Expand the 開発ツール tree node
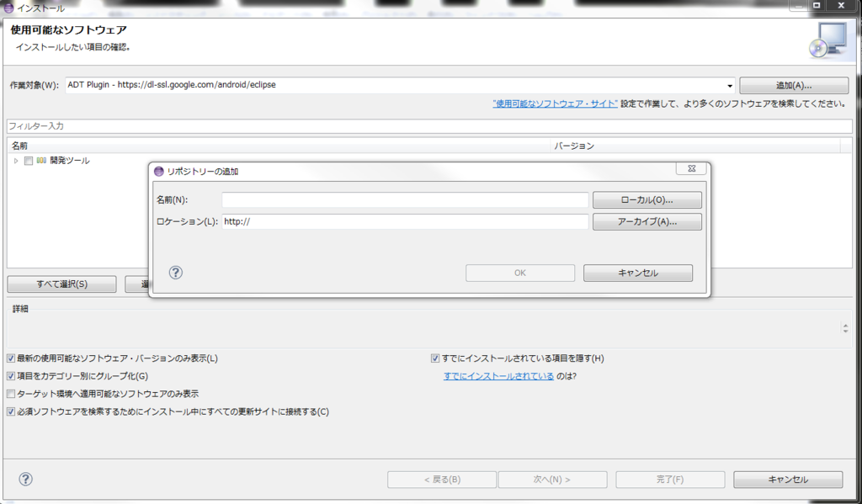The height and width of the screenshot is (504, 862). coord(15,160)
